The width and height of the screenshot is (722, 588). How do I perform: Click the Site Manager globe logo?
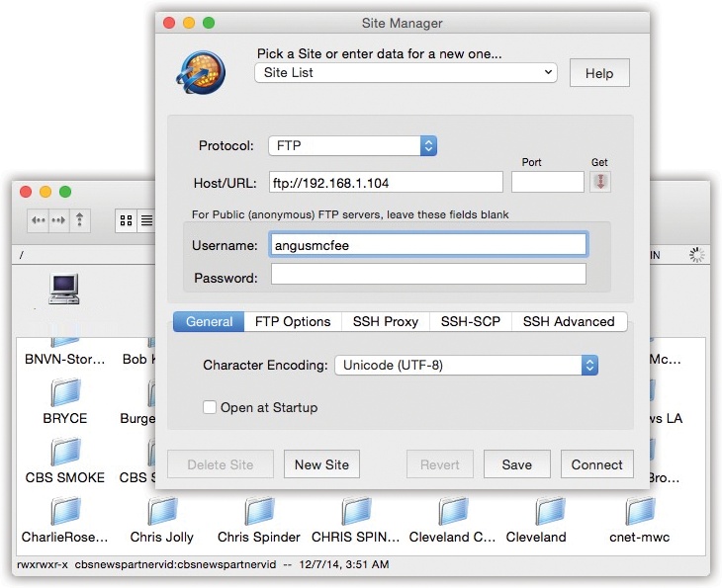tap(201, 72)
